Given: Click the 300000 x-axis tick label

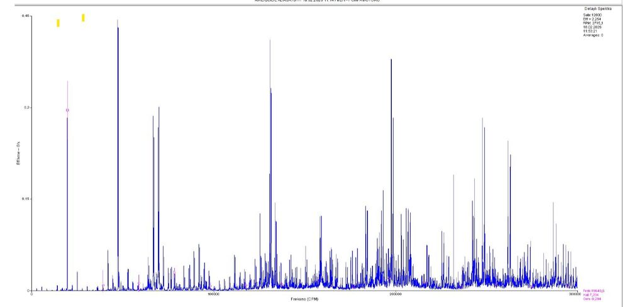Looking at the screenshot, I should (574, 294).
